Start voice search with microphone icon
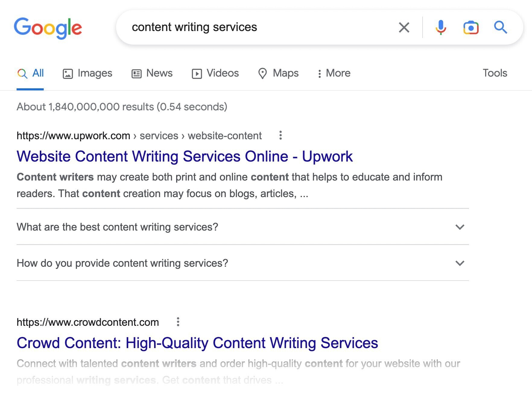 tap(441, 27)
